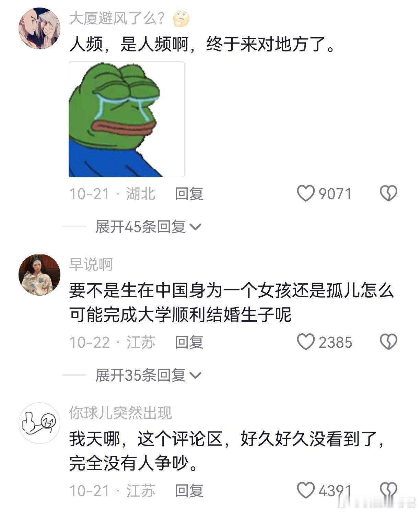Reply to the 10-21 湖北 comment

click(189, 194)
